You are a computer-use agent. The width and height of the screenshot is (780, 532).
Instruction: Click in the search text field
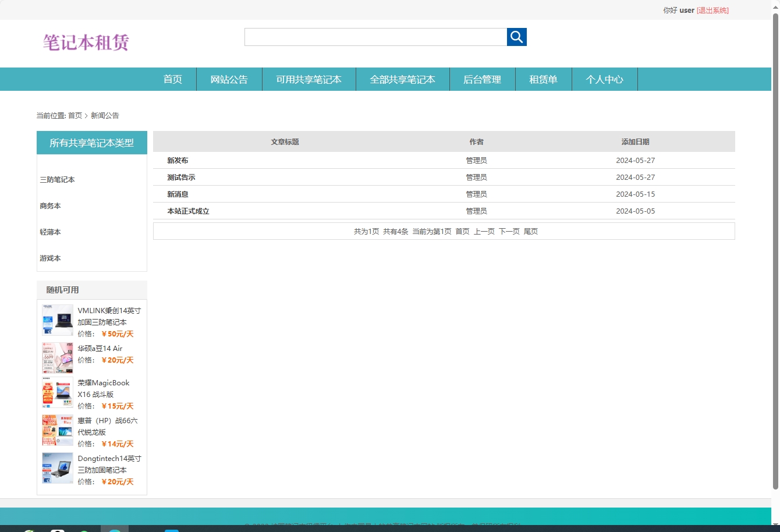pyautogui.click(x=375, y=37)
